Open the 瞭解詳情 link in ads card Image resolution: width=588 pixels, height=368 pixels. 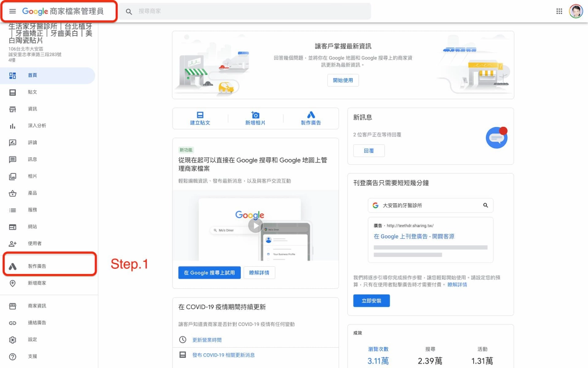(x=457, y=285)
